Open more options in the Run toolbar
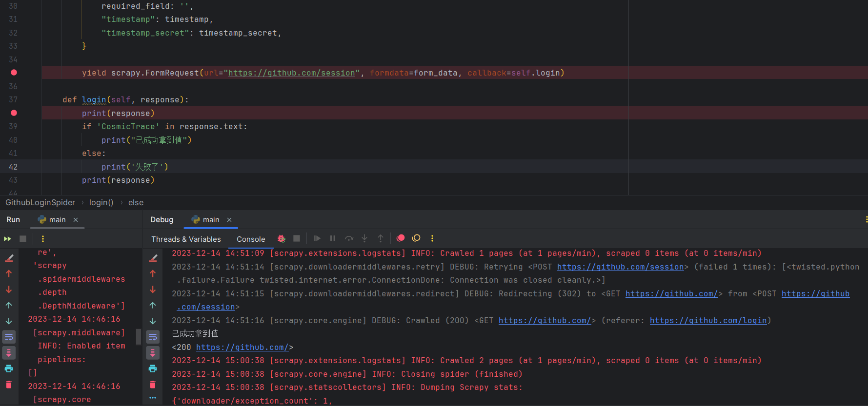The image size is (868, 406). tap(43, 239)
